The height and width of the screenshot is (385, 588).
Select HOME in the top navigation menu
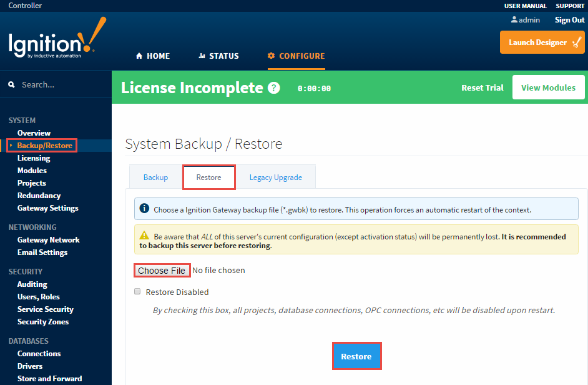tap(152, 56)
